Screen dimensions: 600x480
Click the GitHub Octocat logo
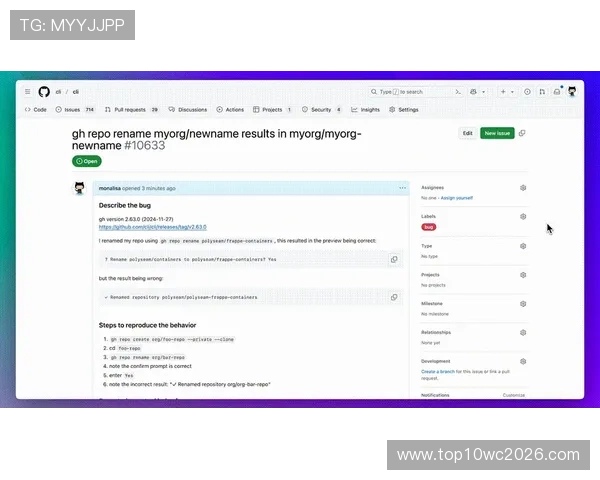[44, 92]
